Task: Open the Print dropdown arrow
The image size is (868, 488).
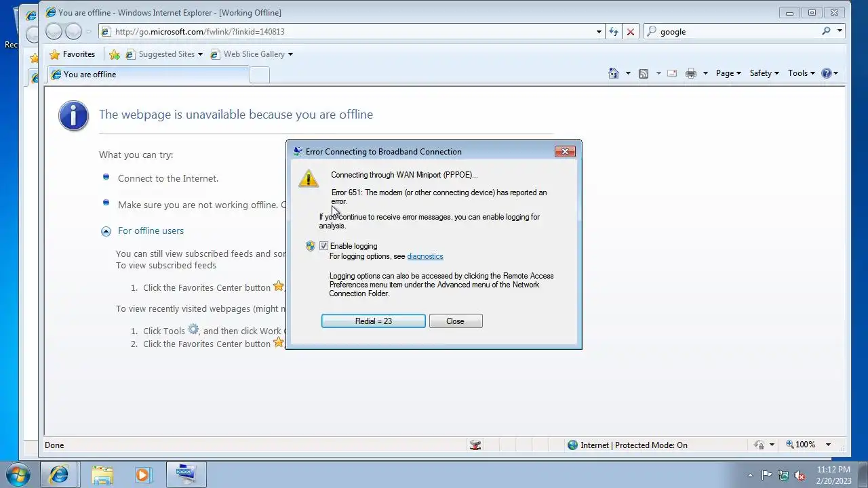Action: point(705,73)
